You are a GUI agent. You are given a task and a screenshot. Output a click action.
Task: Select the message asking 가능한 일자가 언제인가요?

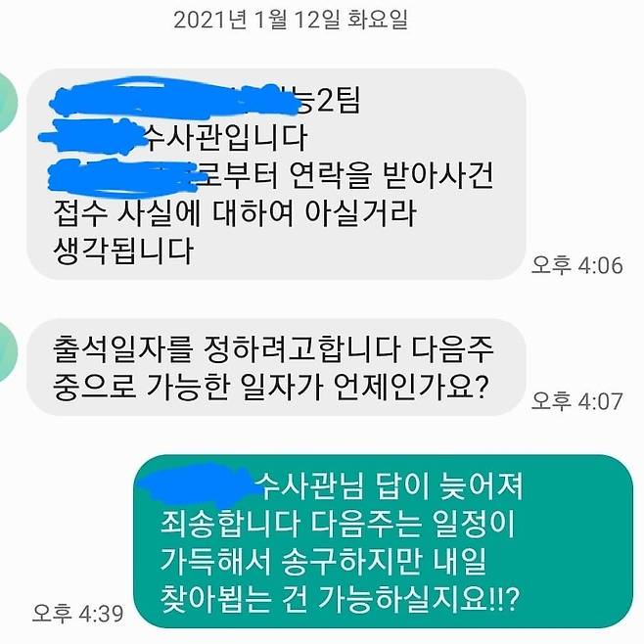coord(276,367)
